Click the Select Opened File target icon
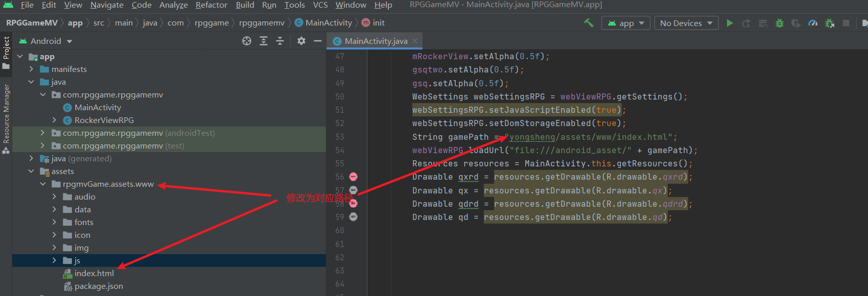Image resolution: width=868 pixels, height=296 pixels. (x=247, y=41)
